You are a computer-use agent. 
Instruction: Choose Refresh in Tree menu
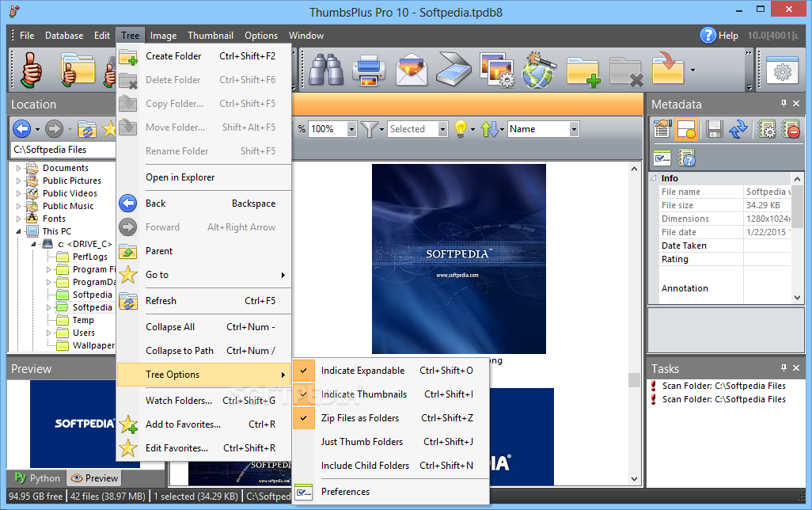point(204,301)
